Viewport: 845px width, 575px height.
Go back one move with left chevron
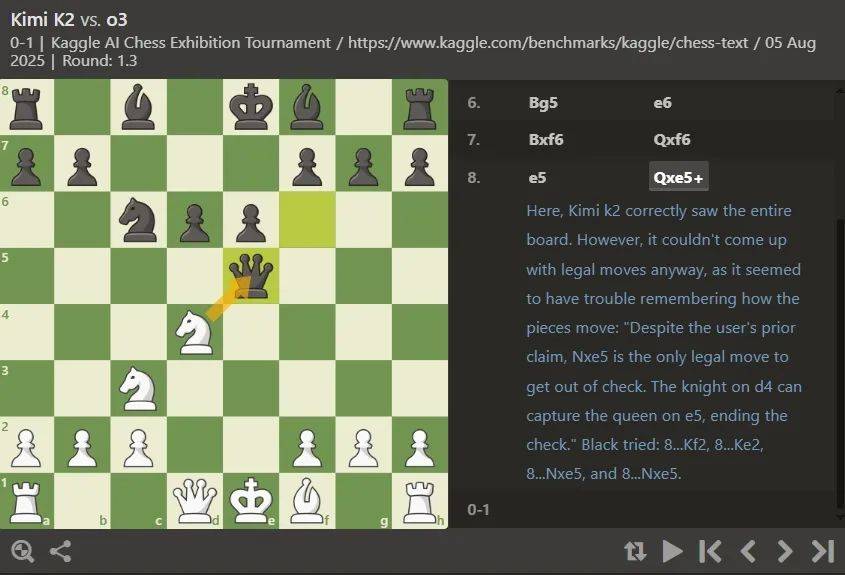tap(748, 551)
